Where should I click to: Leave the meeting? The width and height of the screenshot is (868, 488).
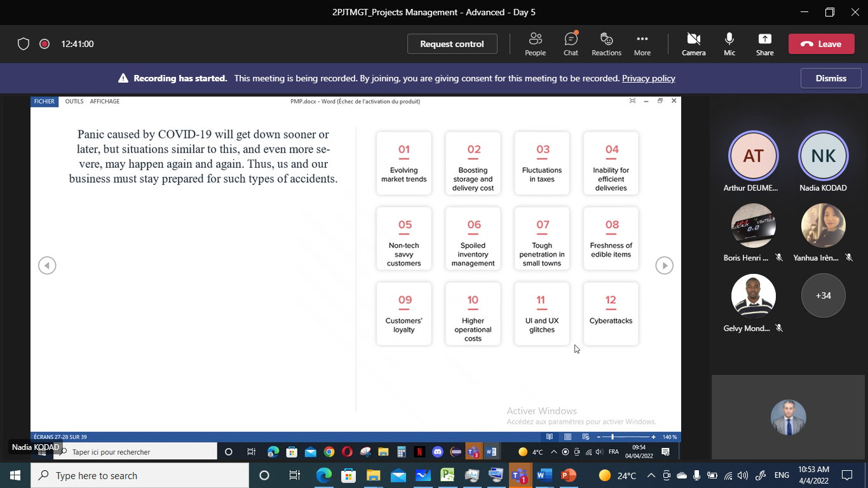(821, 44)
